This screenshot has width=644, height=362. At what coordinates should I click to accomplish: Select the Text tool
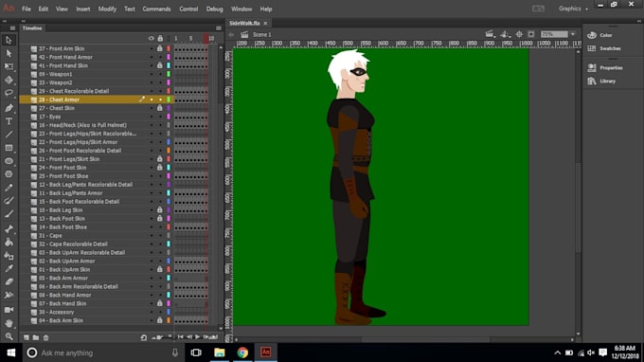pyautogui.click(x=9, y=121)
